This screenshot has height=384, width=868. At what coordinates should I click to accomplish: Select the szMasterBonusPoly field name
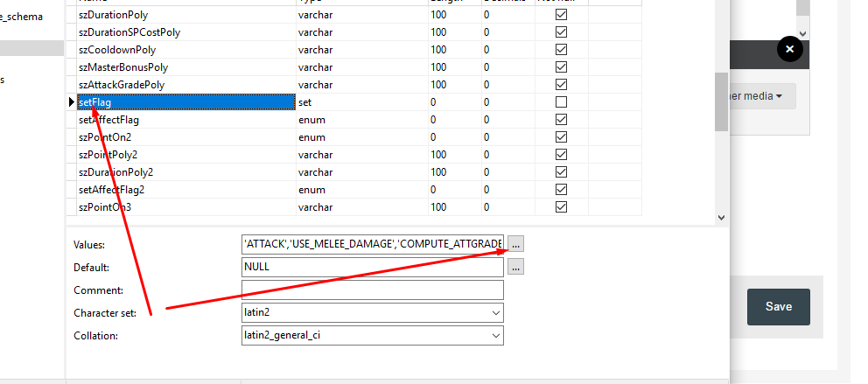click(x=123, y=67)
